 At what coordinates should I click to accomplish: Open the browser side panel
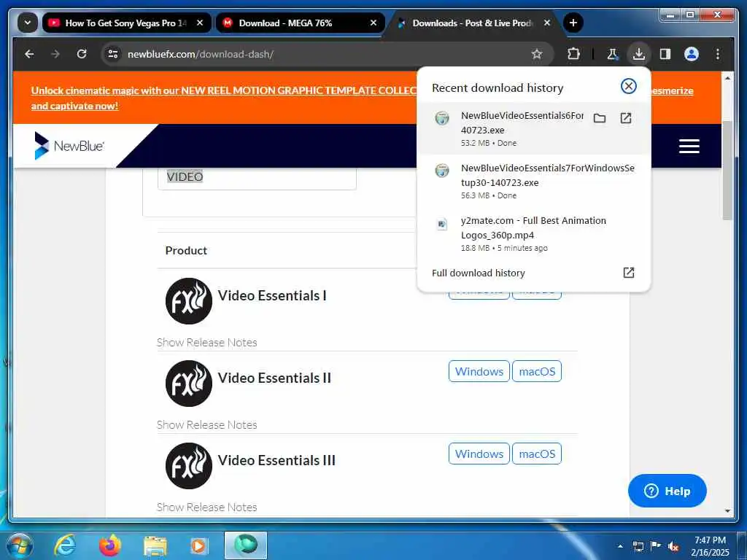pos(665,54)
